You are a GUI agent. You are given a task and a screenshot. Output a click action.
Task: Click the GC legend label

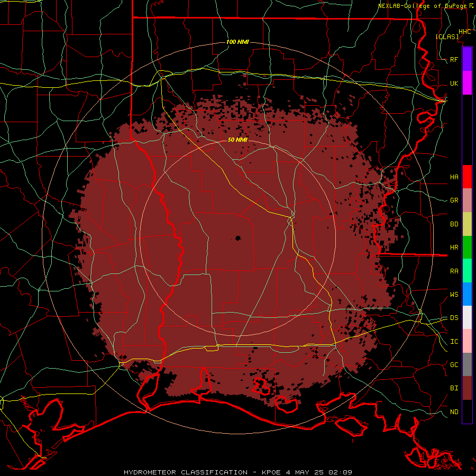[454, 365]
